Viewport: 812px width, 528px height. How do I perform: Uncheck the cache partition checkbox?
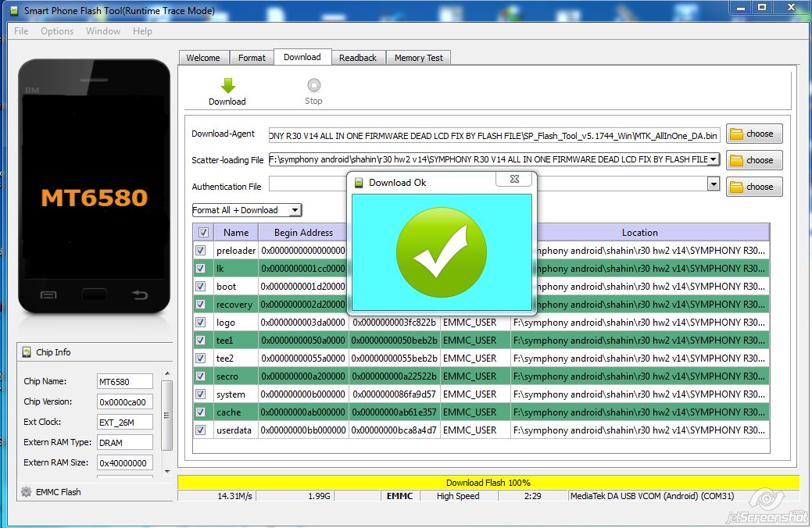tap(200, 412)
